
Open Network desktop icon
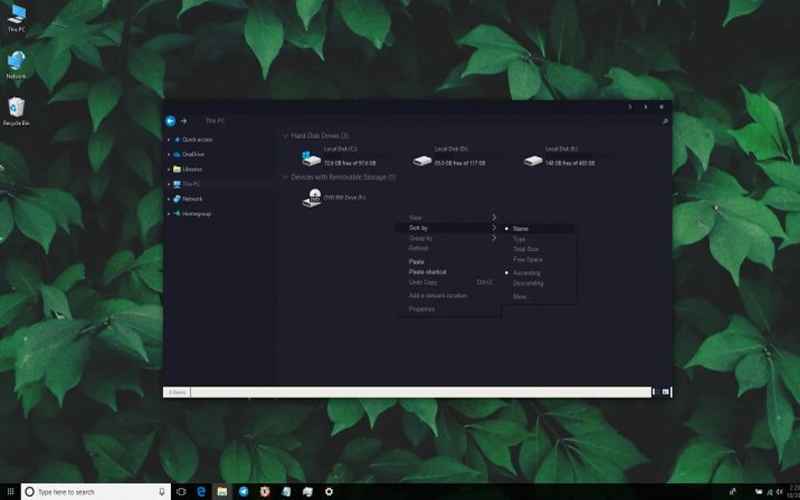coord(16,64)
